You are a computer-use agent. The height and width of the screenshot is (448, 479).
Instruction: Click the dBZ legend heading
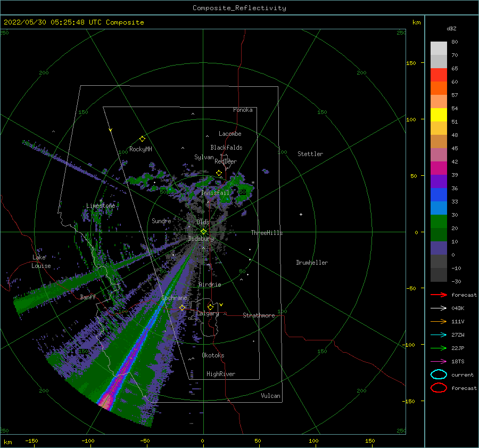pyautogui.click(x=451, y=28)
